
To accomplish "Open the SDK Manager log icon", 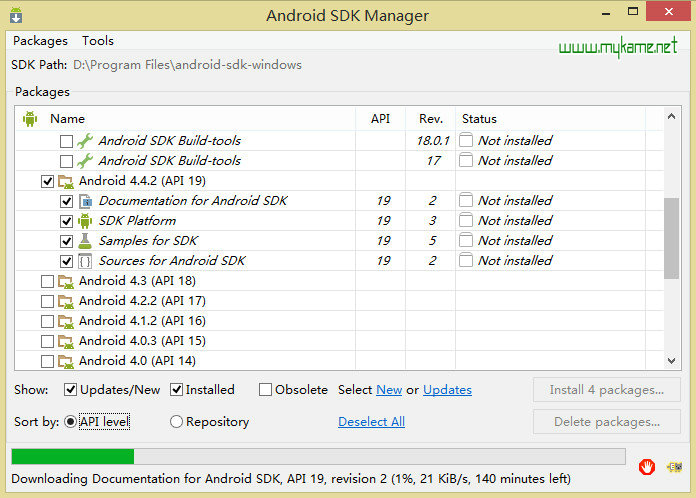I will (x=675, y=467).
